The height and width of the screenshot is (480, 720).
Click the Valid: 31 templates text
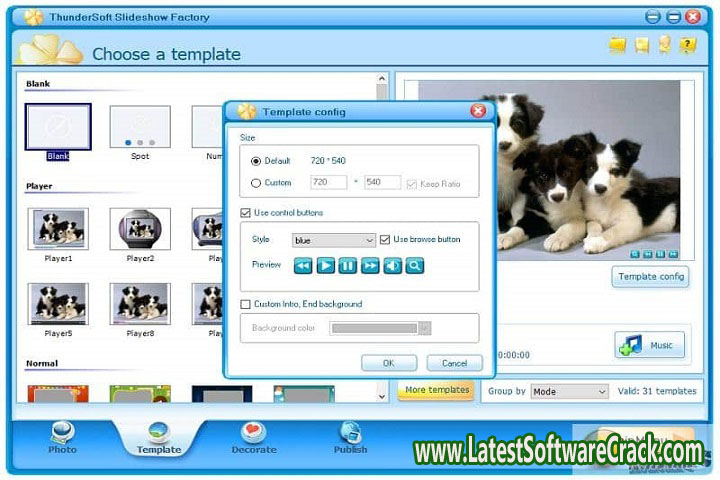tap(657, 391)
